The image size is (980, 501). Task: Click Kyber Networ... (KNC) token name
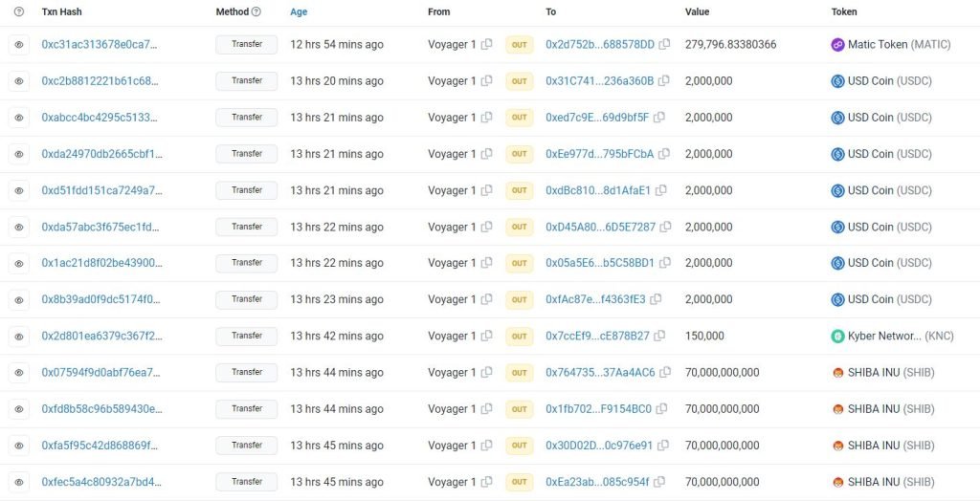[901, 337]
